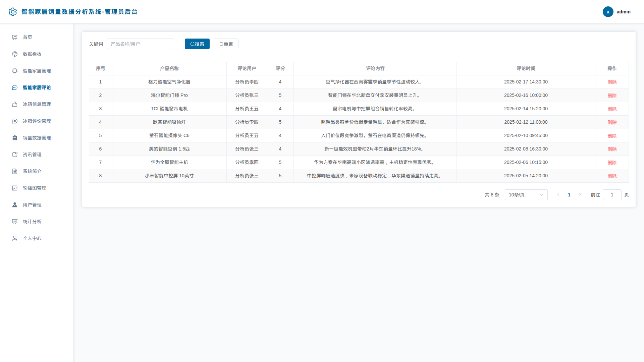644x362 pixels.
Task: Click time 2025-02-05 14:20:00
Action: coord(526,176)
